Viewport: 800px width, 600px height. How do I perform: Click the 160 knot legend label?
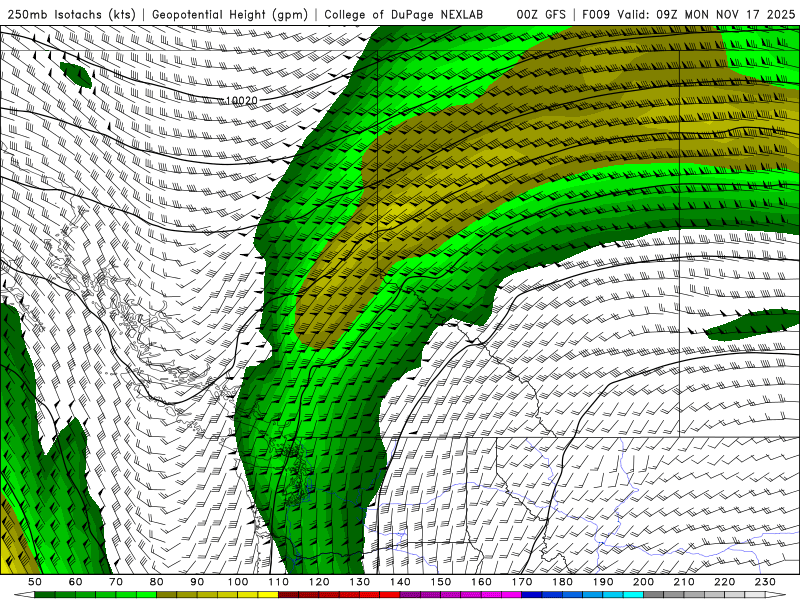481,582
